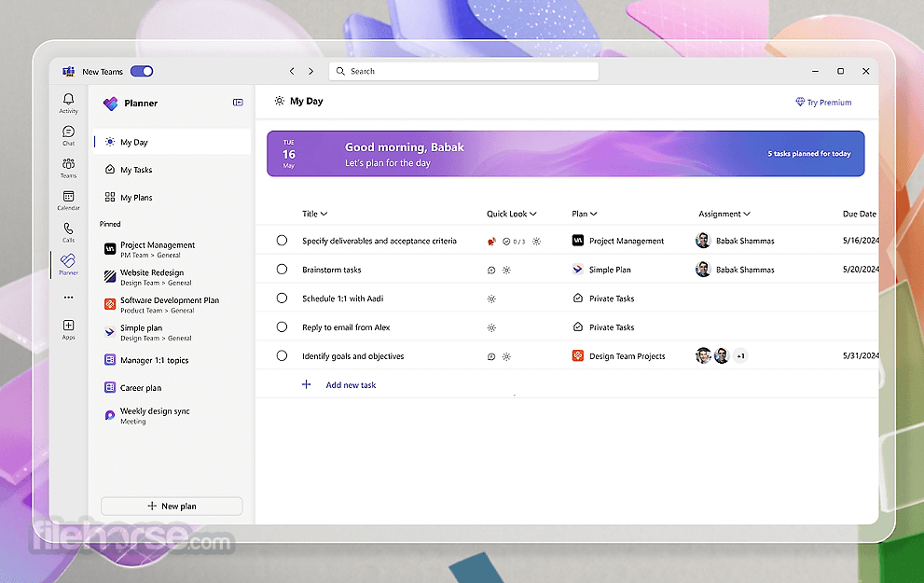Viewport: 924px width, 583px height.
Task: Click the checklist 0/3 icon on Specify deliverables
Action: point(513,241)
